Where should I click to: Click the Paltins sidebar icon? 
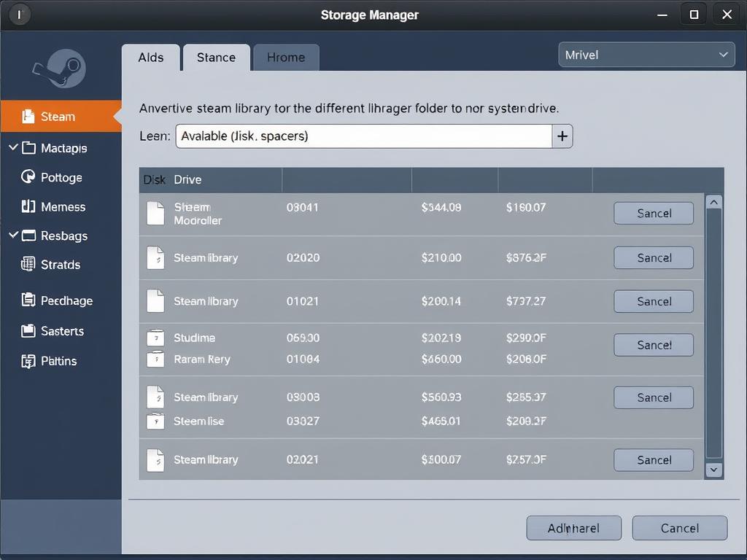tap(28, 361)
